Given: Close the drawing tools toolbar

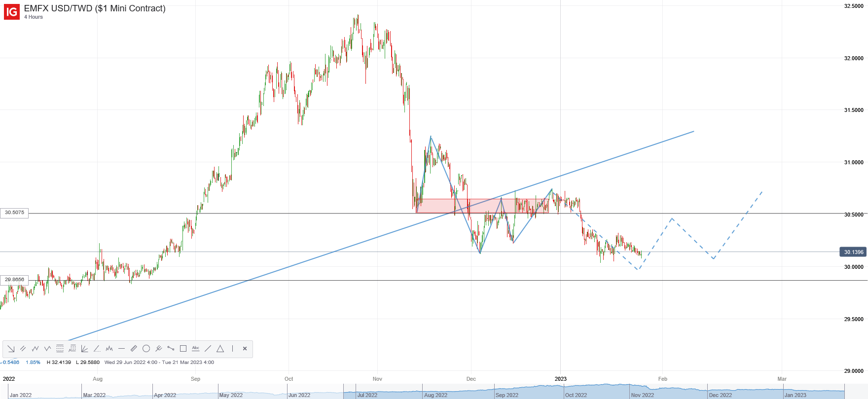Looking at the screenshot, I should [245, 349].
